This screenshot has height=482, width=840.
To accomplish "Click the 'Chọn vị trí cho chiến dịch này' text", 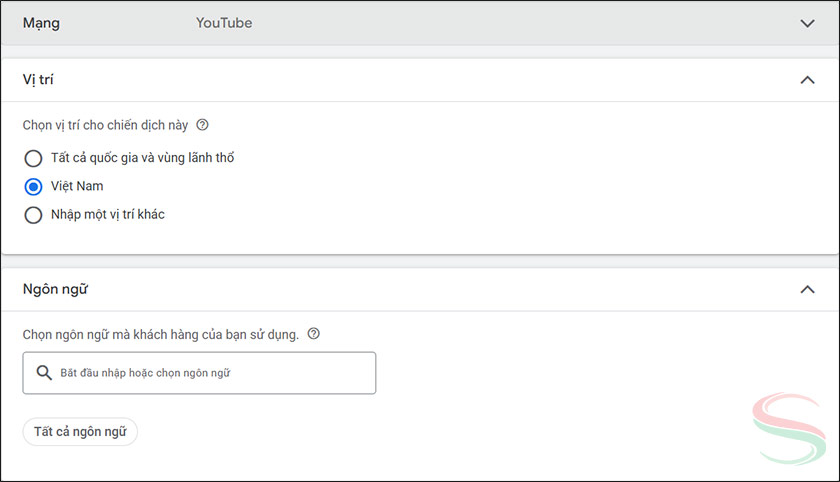I will point(106,126).
